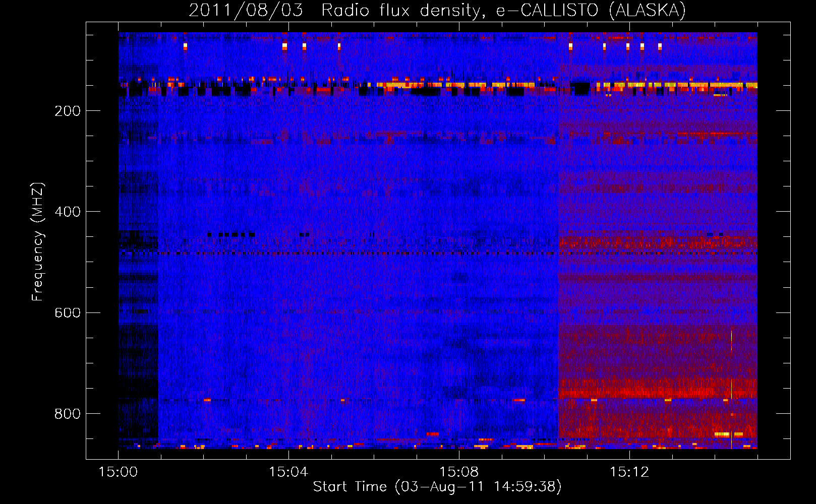
Task: Click the '15:12' time tick label
Action: pyautogui.click(x=629, y=472)
